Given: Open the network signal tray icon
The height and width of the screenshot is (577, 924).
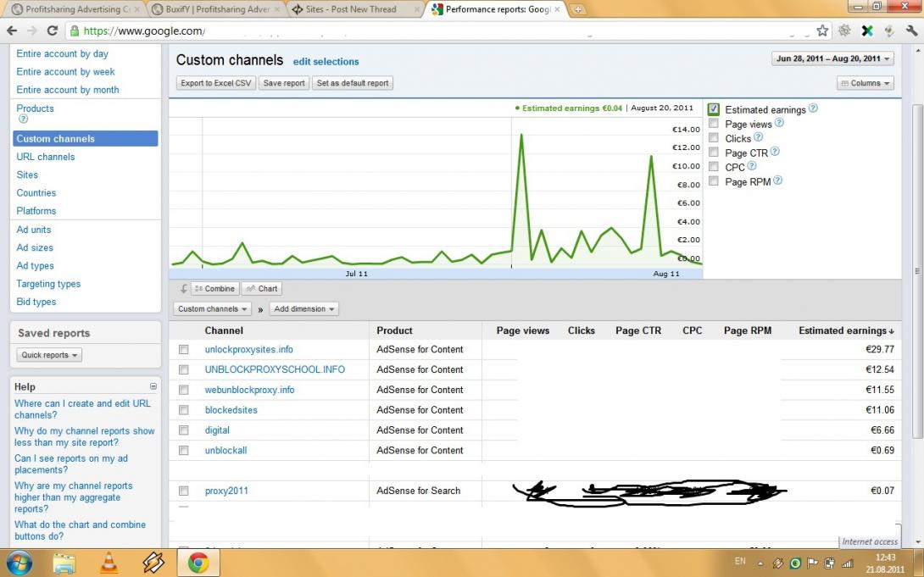Looking at the screenshot, I should coord(848,563).
